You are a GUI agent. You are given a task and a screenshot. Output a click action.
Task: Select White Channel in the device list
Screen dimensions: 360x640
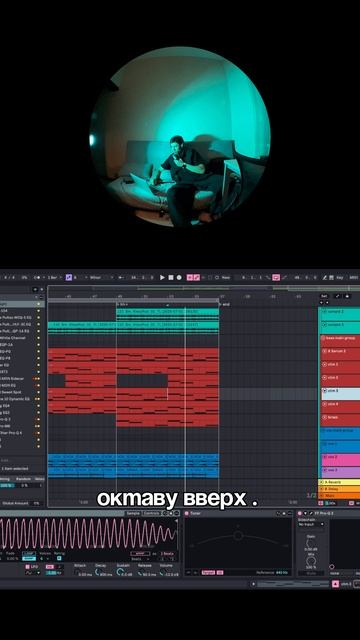click(13, 338)
